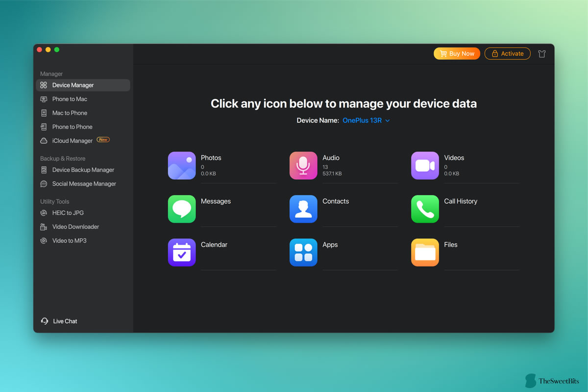
Task: Click the Device Manager sidebar icon
Action: tap(44, 85)
